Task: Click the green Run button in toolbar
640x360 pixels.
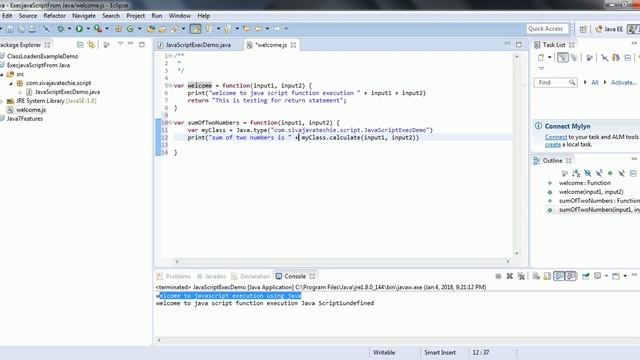Action: coord(79,29)
